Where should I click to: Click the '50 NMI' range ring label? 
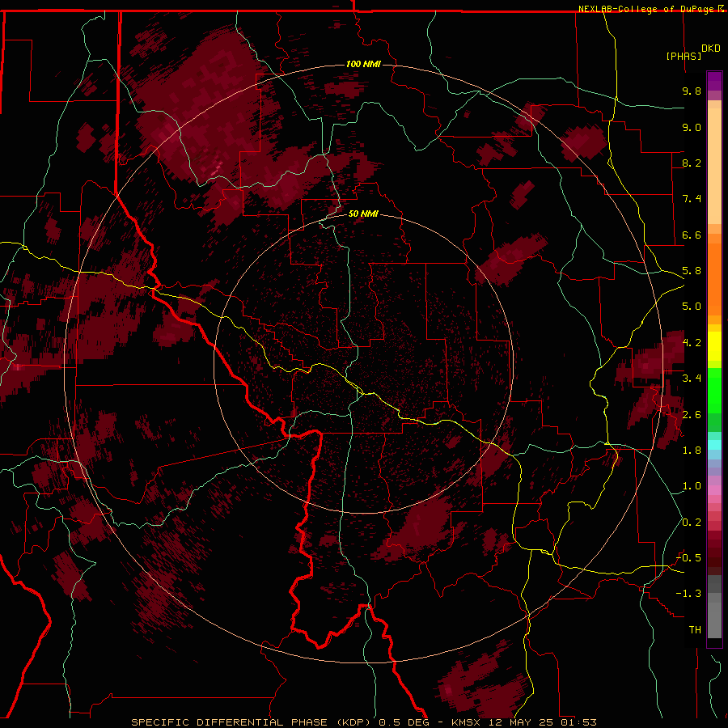pyautogui.click(x=363, y=214)
